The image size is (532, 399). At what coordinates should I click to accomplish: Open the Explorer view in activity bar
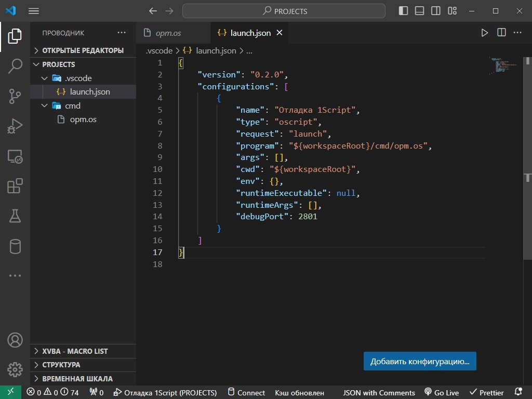click(x=15, y=36)
